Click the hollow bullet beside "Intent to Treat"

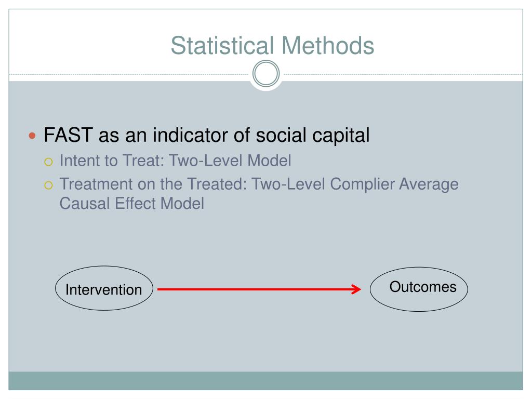49,162
